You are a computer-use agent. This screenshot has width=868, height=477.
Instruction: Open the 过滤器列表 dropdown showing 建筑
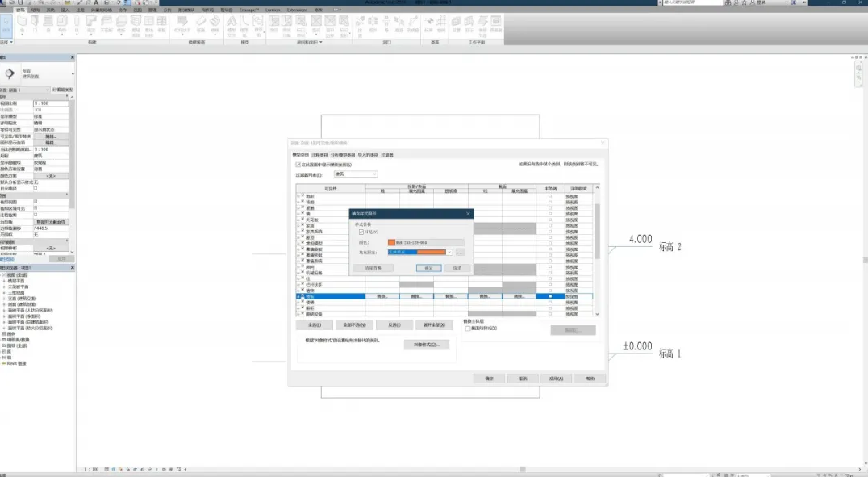click(x=356, y=174)
